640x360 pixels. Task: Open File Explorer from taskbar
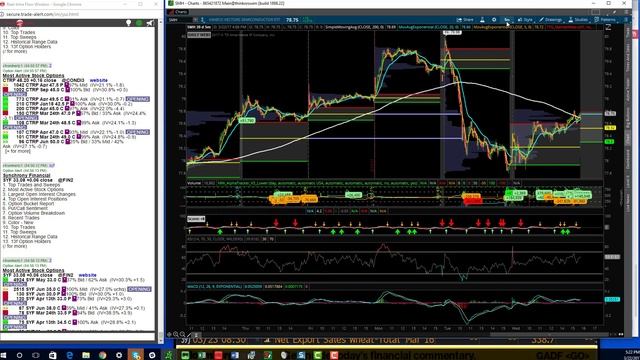click(86, 356)
